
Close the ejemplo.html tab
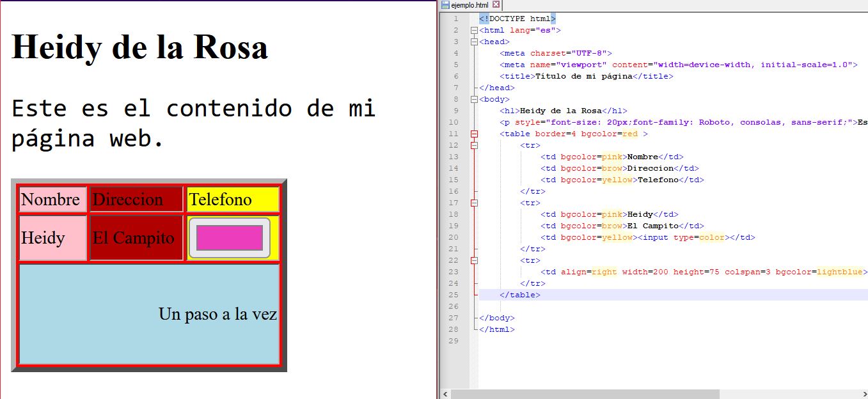tap(496, 4)
